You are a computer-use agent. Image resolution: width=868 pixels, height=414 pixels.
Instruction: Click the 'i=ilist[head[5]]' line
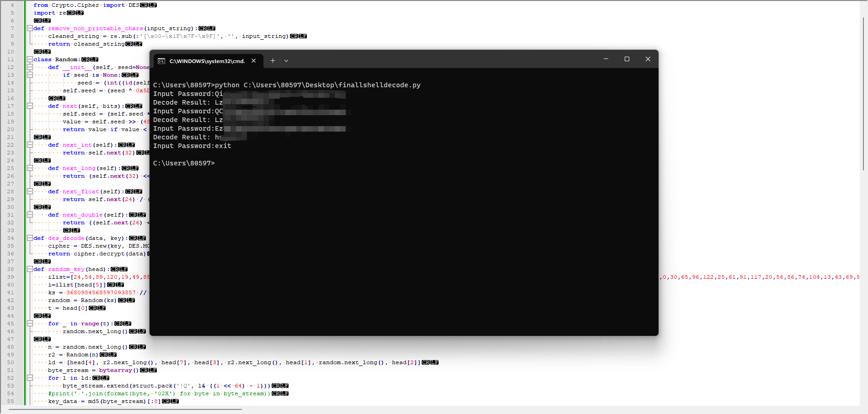coord(77,285)
